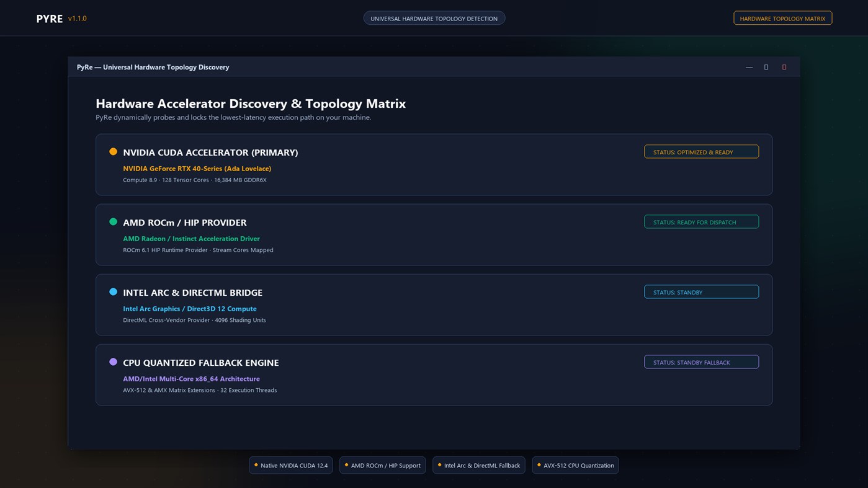Click the AMD/Intel Multi-Core x86_64 Architecture text

coord(191,379)
